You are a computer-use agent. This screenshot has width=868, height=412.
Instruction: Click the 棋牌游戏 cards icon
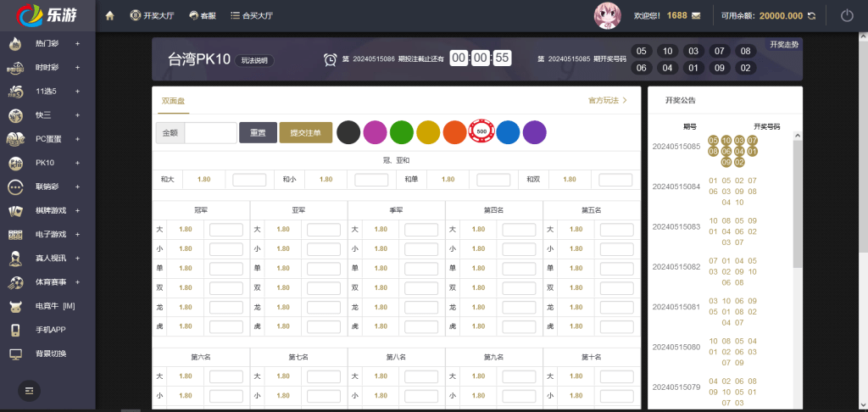[x=15, y=211]
